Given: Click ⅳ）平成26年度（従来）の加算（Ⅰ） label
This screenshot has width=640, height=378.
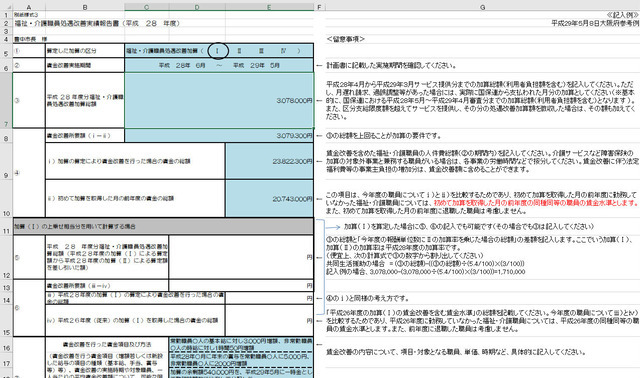Looking at the screenshot, I should 135,320.
